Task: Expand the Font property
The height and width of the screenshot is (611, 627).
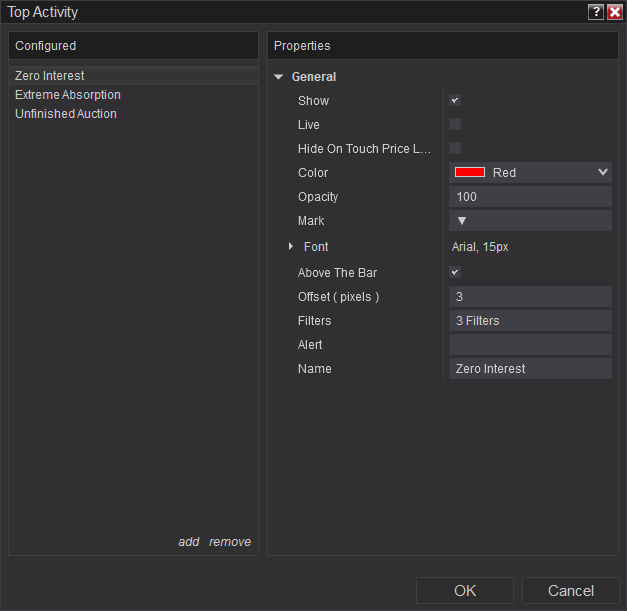Action: tap(291, 247)
